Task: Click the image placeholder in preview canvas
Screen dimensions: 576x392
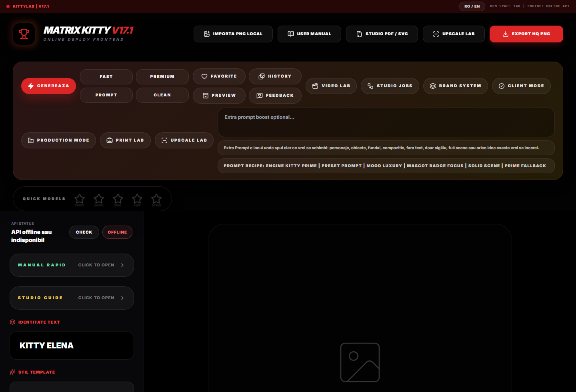Action: (x=360, y=362)
